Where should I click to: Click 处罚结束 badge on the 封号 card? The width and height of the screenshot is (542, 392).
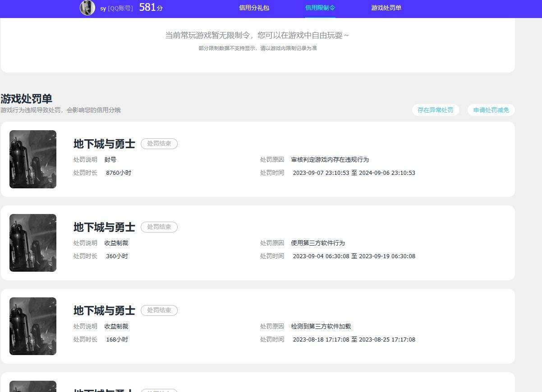click(159, 144)
